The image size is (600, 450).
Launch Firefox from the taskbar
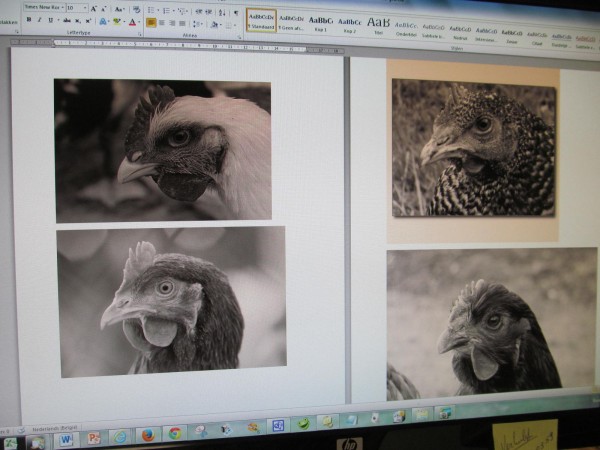148,435
